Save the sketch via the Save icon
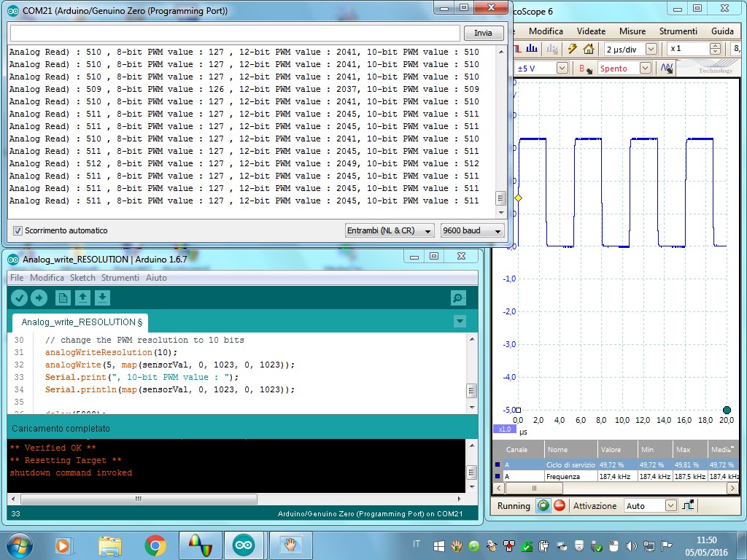Screen dimensions: 747x560 [x=102, y=297]
